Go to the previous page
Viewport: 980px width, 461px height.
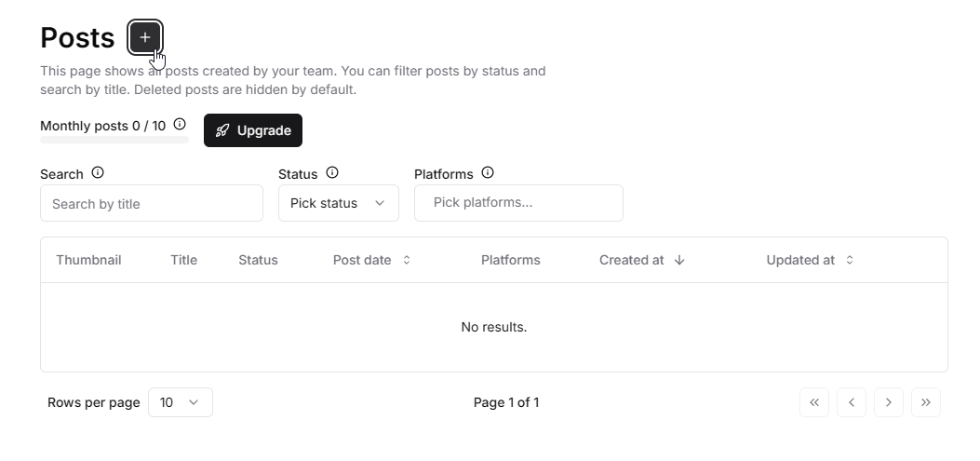(852, 403)
